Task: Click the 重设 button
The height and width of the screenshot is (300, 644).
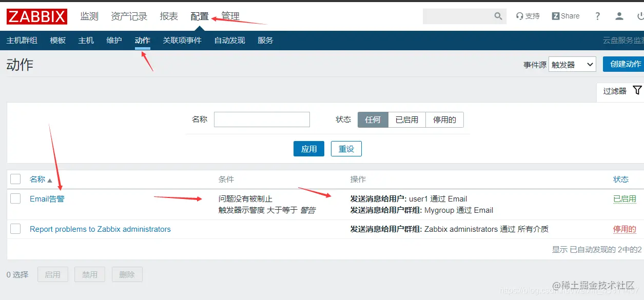Action: click(x=346, y=149)
